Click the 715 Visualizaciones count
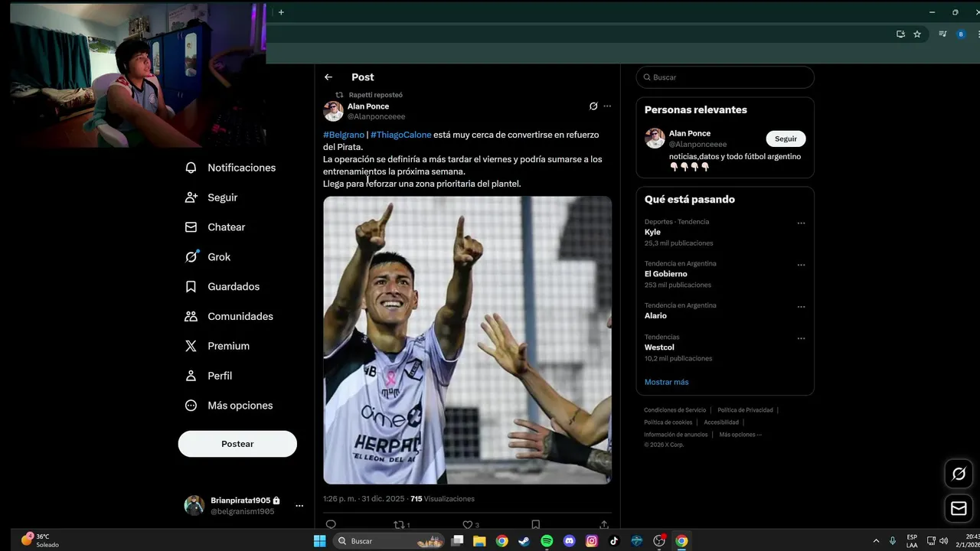Viewport: 980px width, 551px height. [443, 499]
